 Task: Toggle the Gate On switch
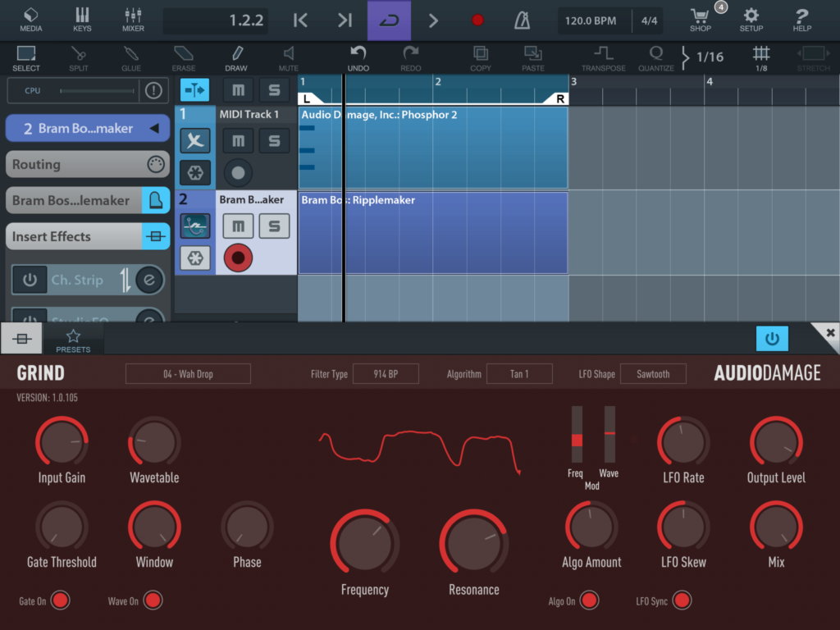coord(60,601)
